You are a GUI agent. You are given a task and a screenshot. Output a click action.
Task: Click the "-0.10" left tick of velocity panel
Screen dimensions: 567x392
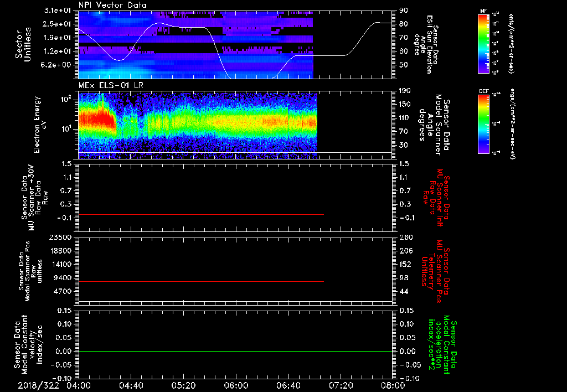[61, 378]
